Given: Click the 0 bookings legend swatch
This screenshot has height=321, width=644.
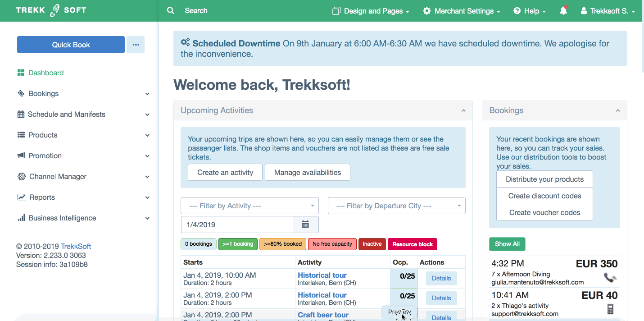Looking at the screenshot, I should coord(199,244).
